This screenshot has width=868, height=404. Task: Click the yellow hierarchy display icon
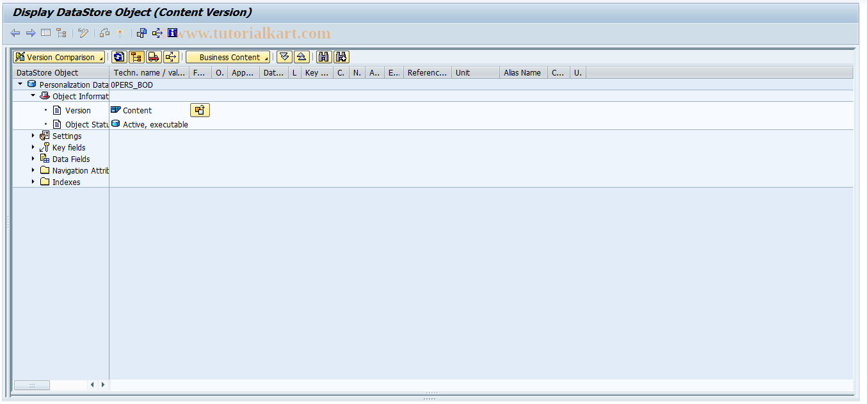[136, 57]
